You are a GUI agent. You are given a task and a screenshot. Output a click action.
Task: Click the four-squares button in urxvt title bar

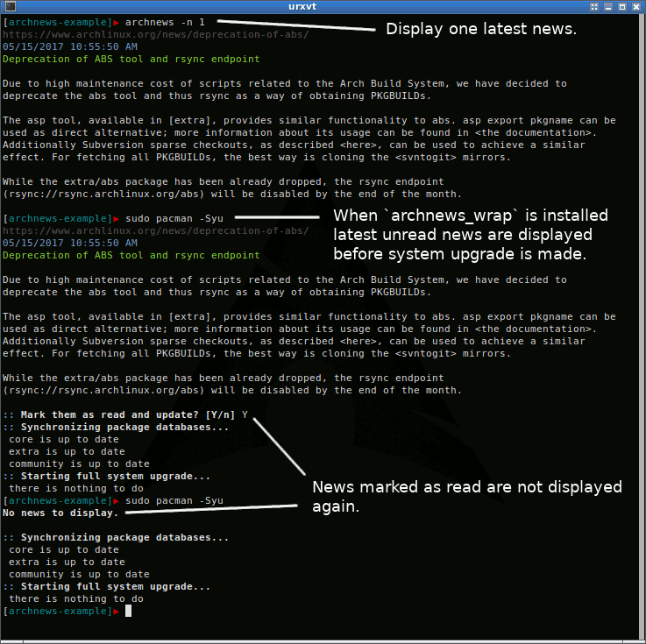(593, 7)
